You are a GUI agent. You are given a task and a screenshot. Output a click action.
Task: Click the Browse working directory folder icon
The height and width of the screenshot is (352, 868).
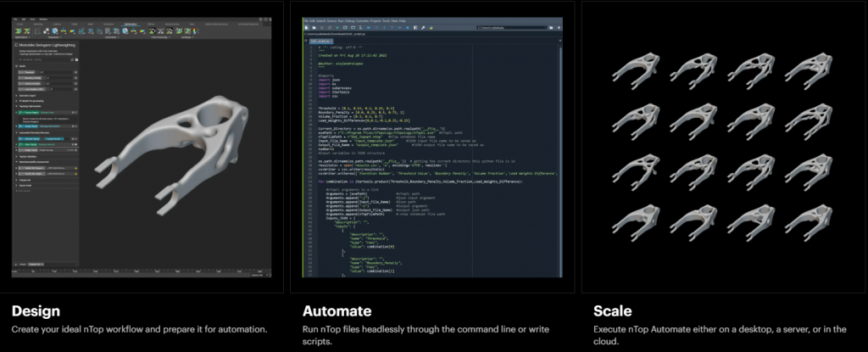pyautogui.click(x=551, y=28)
